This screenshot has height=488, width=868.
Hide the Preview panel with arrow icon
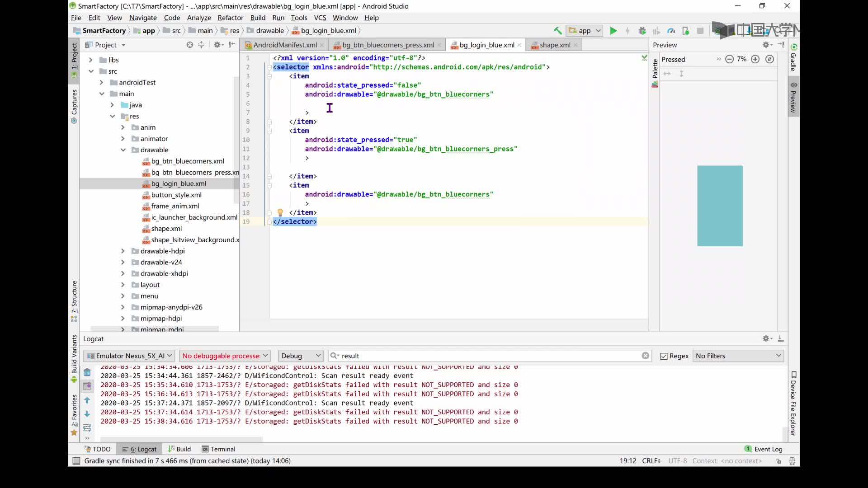coord(781,45)
